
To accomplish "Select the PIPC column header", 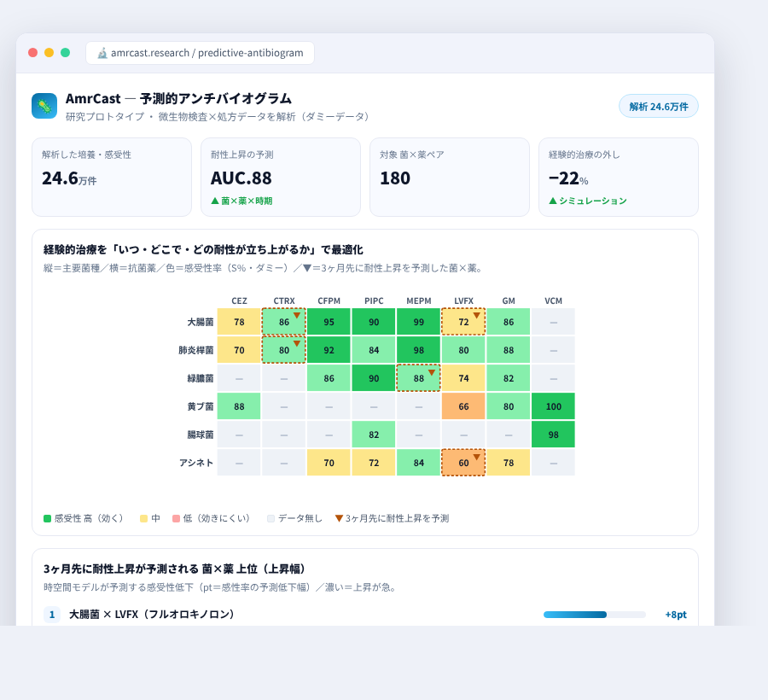I will (374, 300).
